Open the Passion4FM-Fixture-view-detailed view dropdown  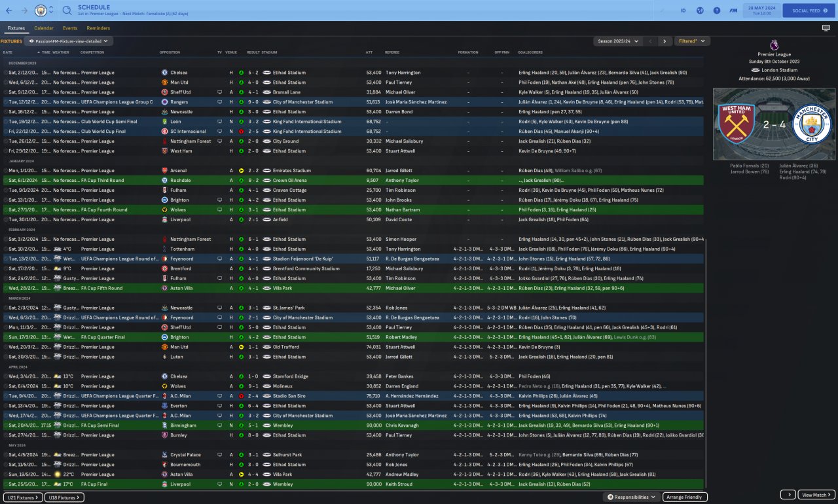point(69,41)
